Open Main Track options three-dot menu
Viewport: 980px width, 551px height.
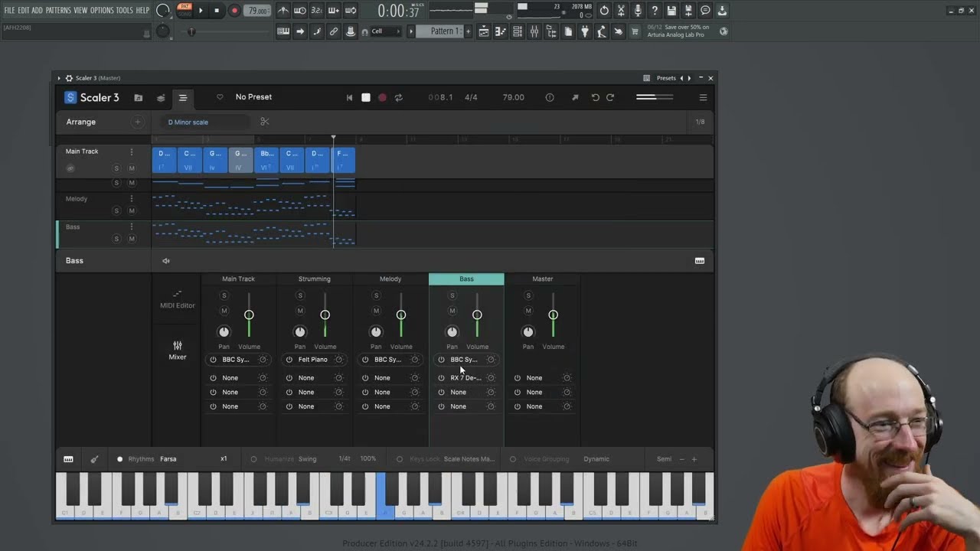tap(132, 152)
